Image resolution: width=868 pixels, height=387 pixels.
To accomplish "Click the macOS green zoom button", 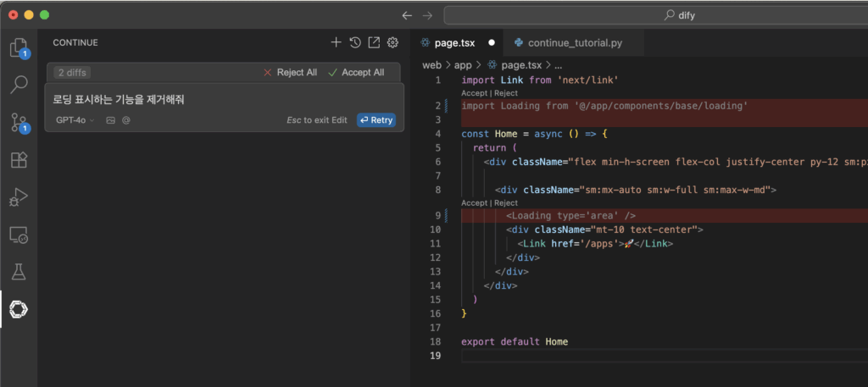I will tap(44, 15).
